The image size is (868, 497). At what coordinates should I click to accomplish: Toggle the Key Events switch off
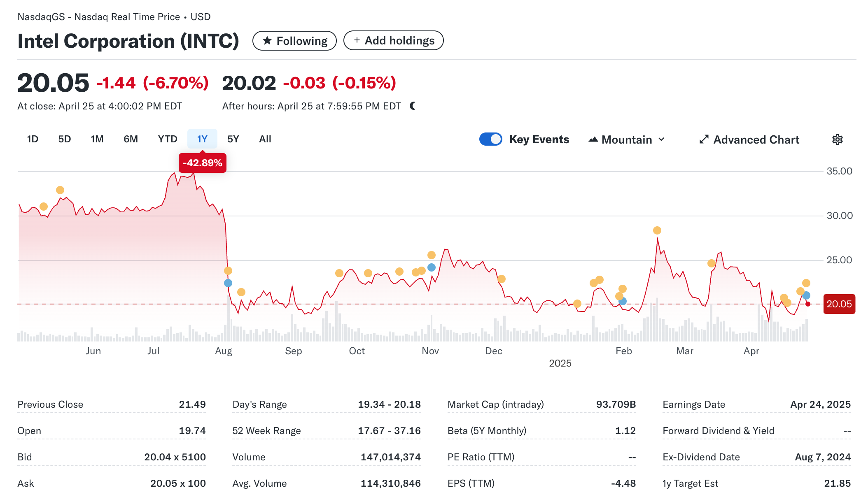click(490, 139)
